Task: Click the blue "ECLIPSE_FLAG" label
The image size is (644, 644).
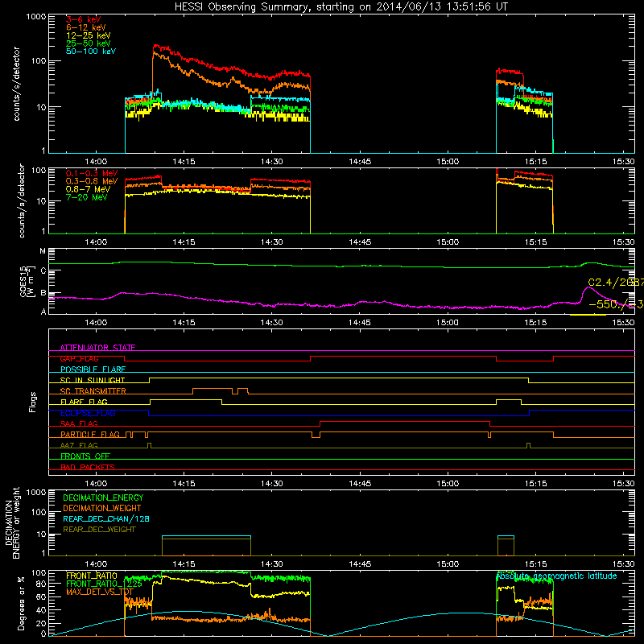Action: [x=88, y=413]
